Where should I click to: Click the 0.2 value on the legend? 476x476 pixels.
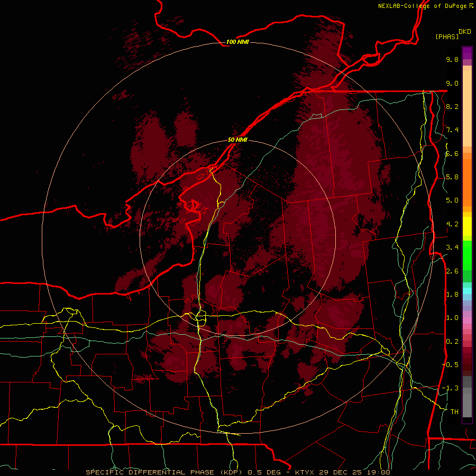(x=452, y=342)
